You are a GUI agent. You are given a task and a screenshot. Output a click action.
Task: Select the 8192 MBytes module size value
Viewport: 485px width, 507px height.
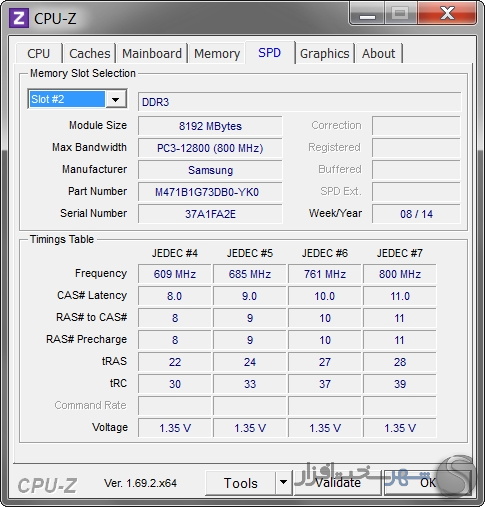coord(210,126)
